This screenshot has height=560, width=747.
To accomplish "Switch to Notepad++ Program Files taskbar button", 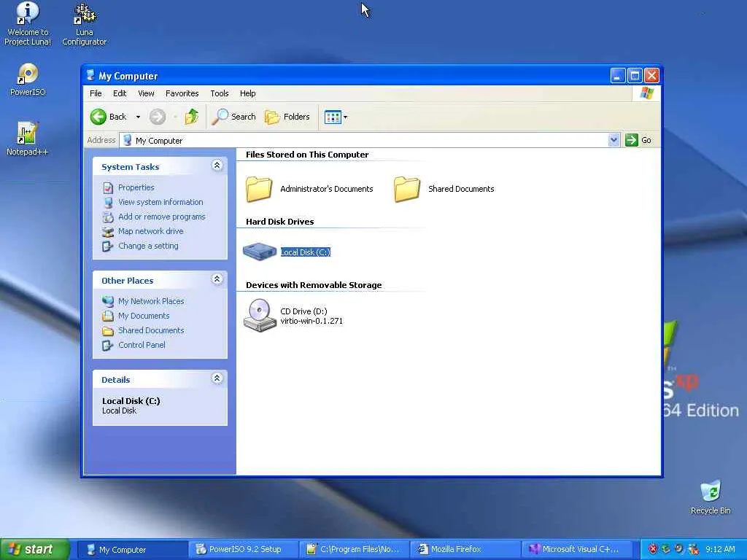I will tap(355, 549).
